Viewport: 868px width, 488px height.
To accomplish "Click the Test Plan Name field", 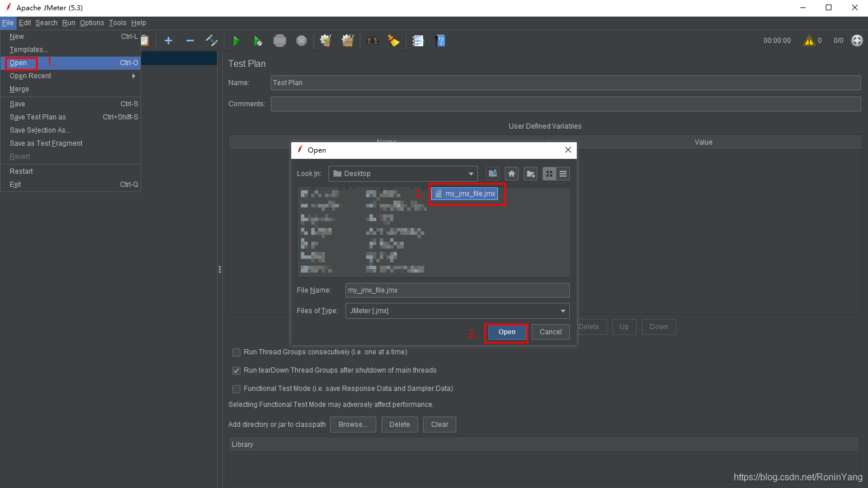I will pos(565,83).
